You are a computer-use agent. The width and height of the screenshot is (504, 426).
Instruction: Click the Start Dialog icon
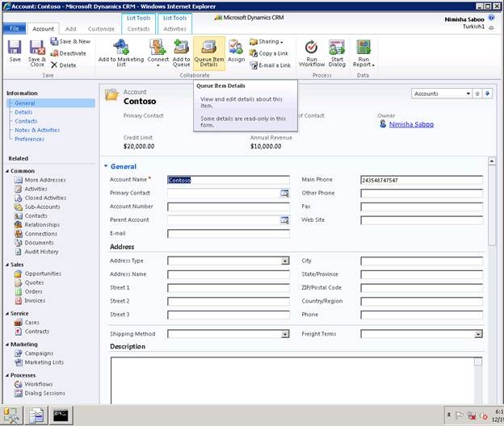click(x=337, y=47)
